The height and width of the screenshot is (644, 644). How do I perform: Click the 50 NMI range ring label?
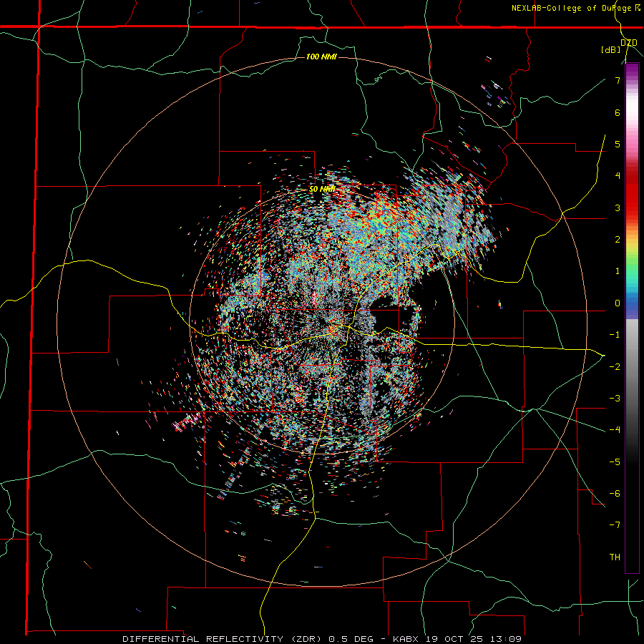[x=322, y=189]
